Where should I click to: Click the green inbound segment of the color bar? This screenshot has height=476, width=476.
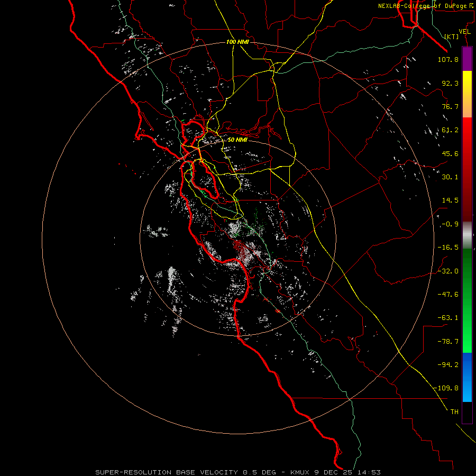tap(467, 300)
